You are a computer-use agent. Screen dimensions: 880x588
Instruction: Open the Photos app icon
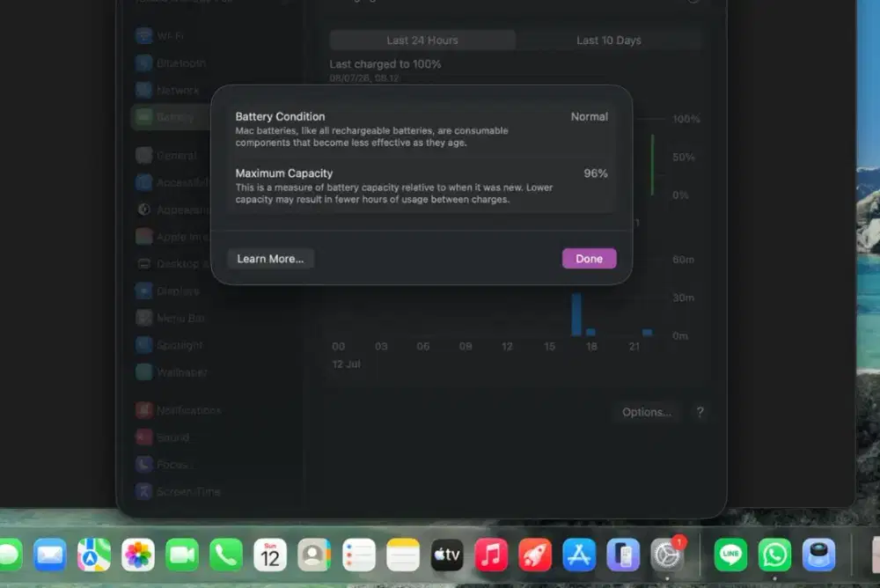tap(138, 555)
